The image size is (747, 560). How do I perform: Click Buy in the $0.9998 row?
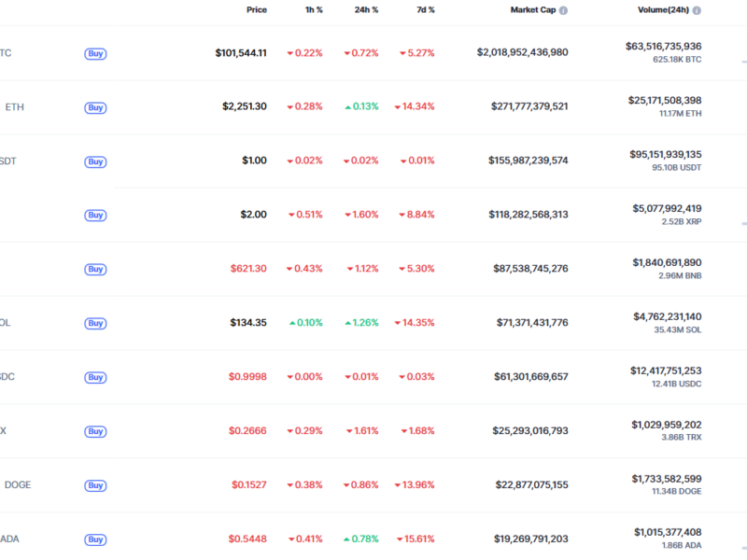[x=95, y=377]
